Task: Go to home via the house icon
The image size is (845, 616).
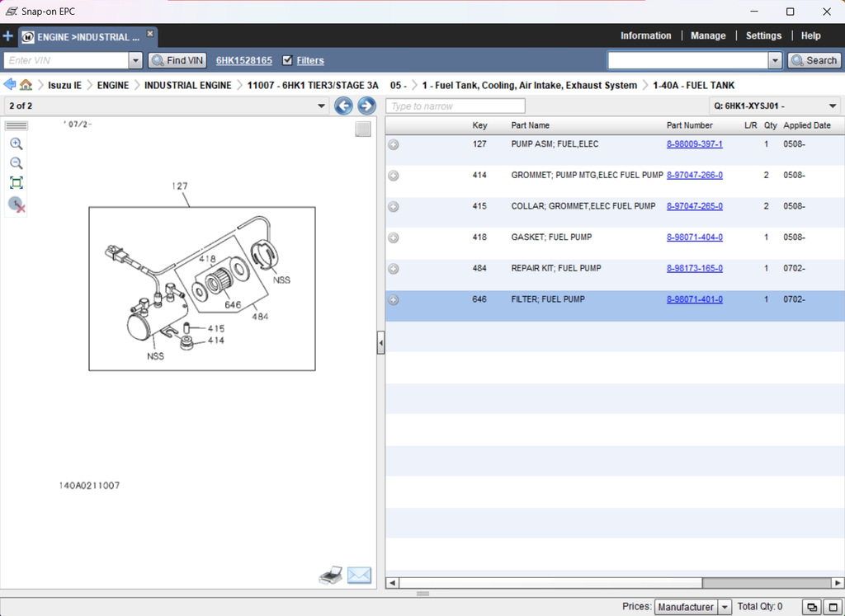Action: point(26,85)
